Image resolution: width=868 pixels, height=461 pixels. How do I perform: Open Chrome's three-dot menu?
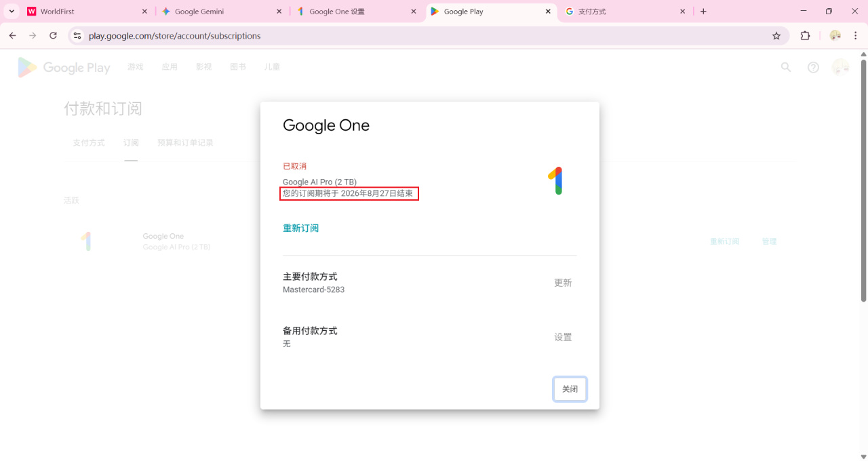click(855, 36)
